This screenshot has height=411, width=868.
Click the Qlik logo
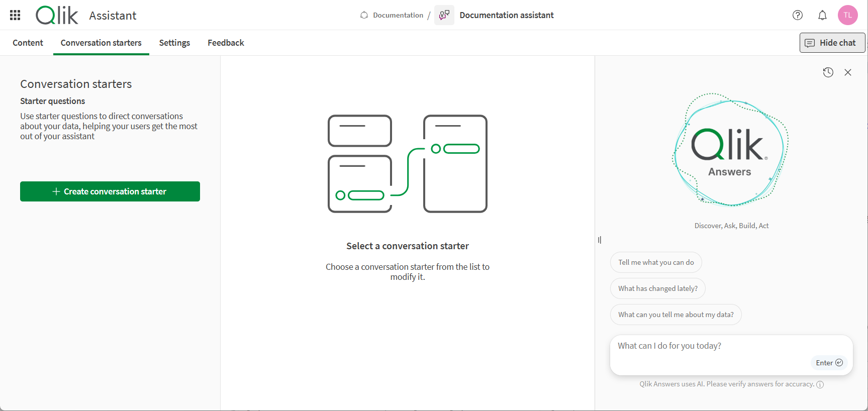(57, 15)
